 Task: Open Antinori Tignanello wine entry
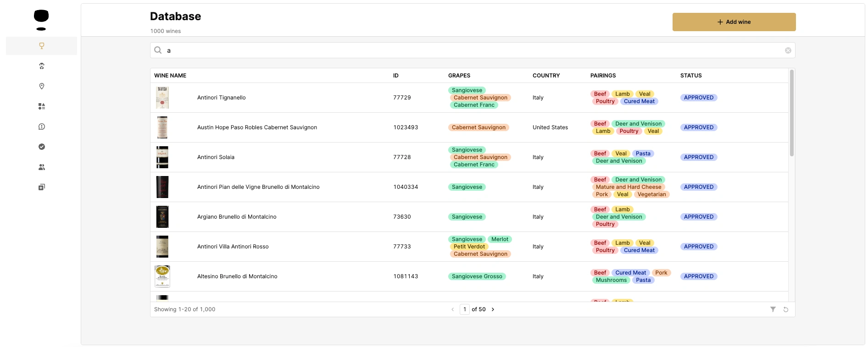(222, 98)
